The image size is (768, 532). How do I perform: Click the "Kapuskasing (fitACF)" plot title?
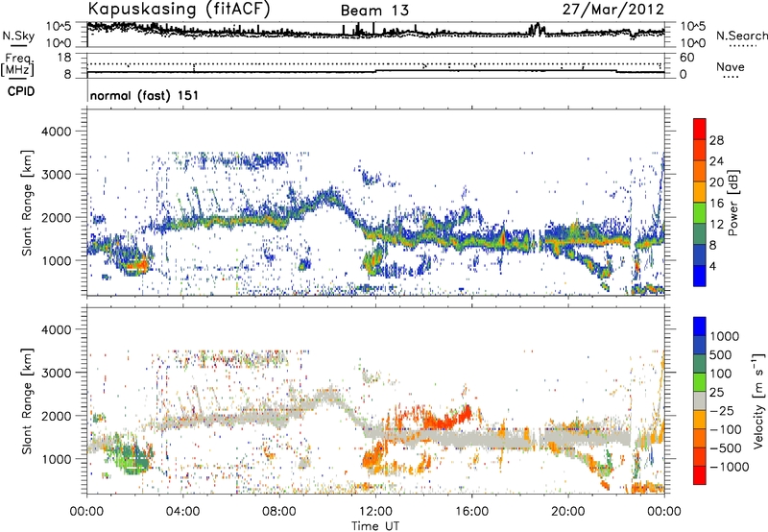click(179, 9)
